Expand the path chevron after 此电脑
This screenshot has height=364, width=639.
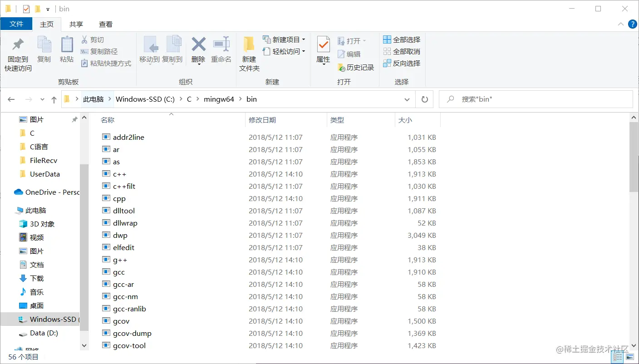click(109, 99)
